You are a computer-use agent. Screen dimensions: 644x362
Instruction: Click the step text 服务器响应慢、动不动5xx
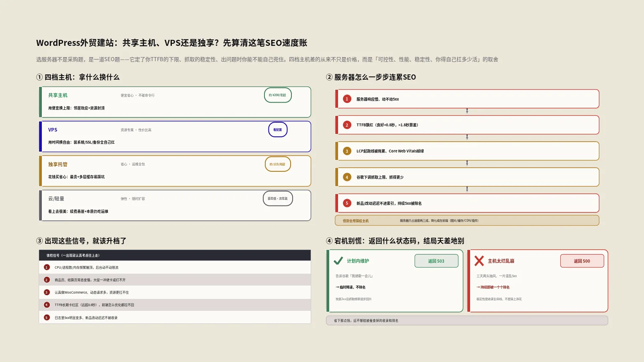pos(378,99)
